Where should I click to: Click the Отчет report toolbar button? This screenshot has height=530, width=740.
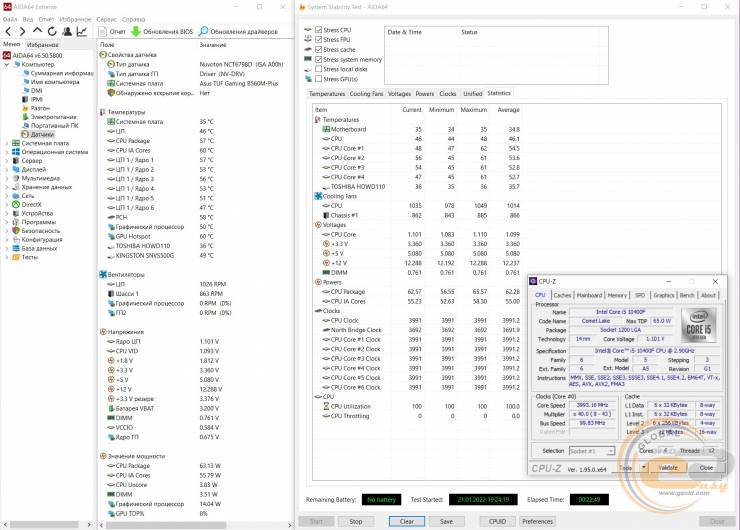coord(112,32)
